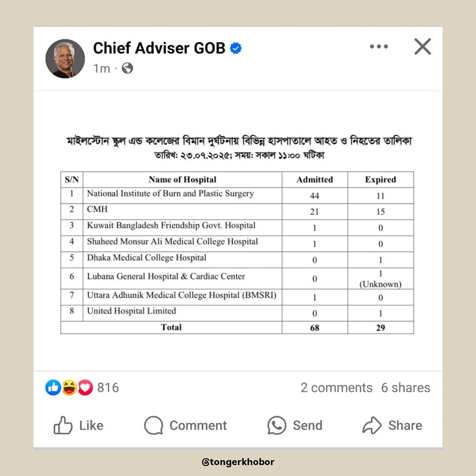Viewport: 476px width, 476px height.
Task: Click the globe public audience icon
Action: [x=127, y=68]
